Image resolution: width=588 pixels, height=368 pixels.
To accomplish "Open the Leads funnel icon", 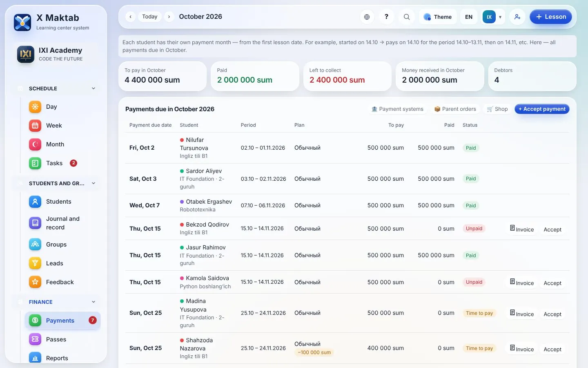I will coord(35,263).
